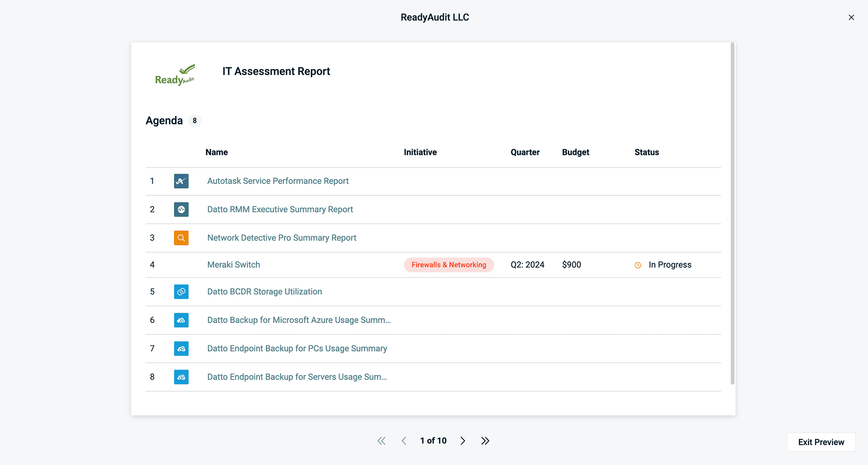Click the clock icon beside In Progress
This screenshot has height=465, width=868.
(638, 265)
